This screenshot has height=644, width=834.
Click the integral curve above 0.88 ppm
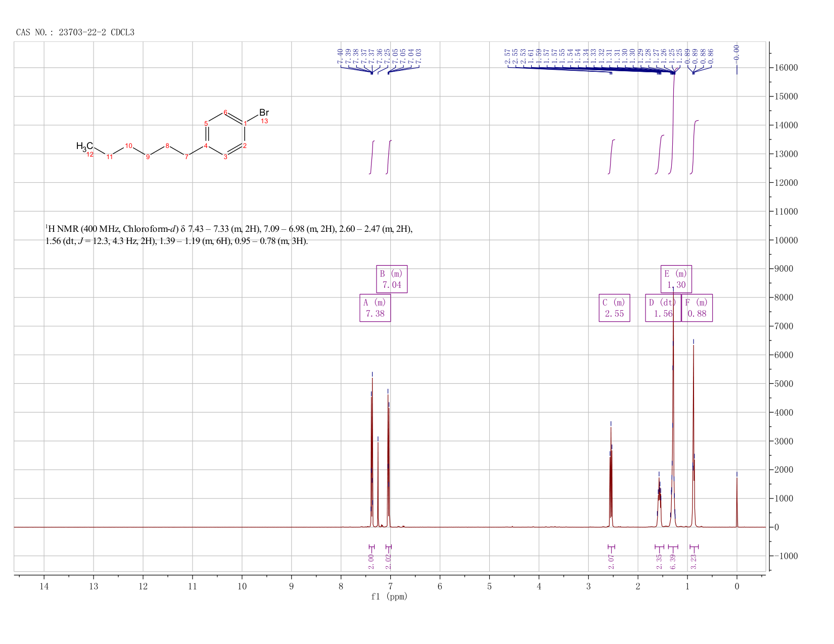coord(694,147)
